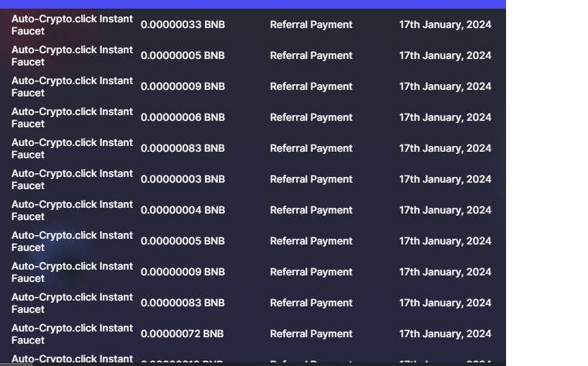Click Referral Payment in the 0.00000006 BNB row
This screenshot has width=588, height=366.
[x=311, y=117]
